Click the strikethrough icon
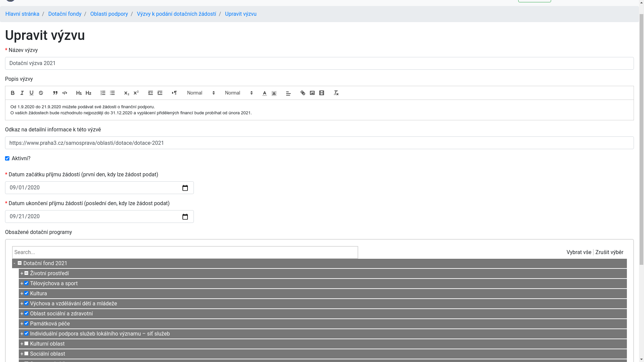Screen dimensions: 644x362 (x=41, y=93)
